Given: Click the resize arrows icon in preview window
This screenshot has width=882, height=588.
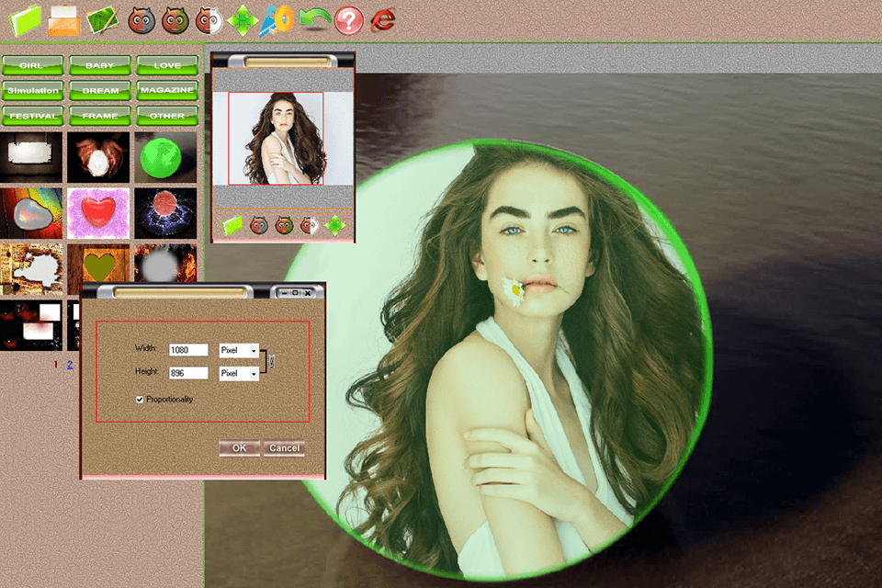Looking at the screenshot, I should coord(334,223).
